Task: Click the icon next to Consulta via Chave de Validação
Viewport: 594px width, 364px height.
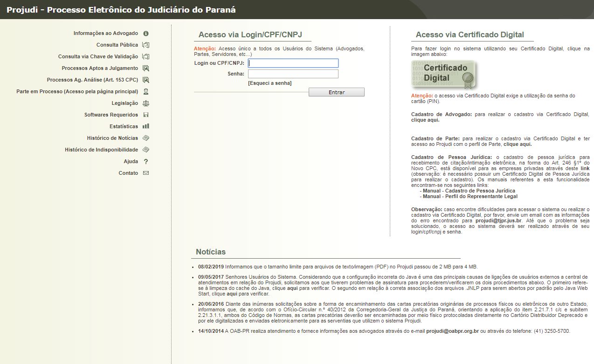Action: 146,57
